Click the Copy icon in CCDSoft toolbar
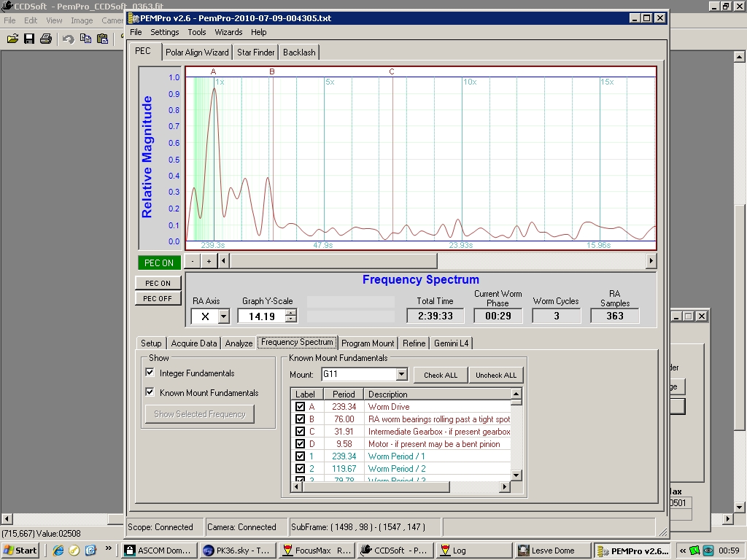This screenshot has width=747, height=560. click(85, 39)
